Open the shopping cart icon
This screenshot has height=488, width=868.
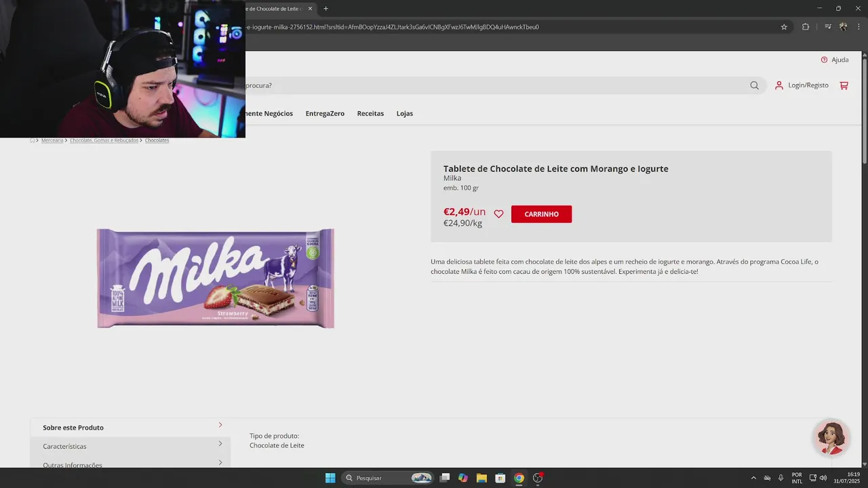tap(844, 85)
